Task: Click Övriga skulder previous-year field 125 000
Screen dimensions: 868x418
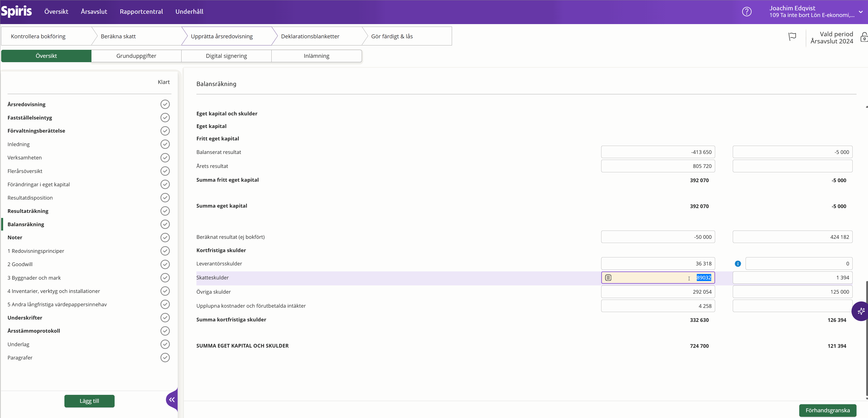Action: coord(793,292)
